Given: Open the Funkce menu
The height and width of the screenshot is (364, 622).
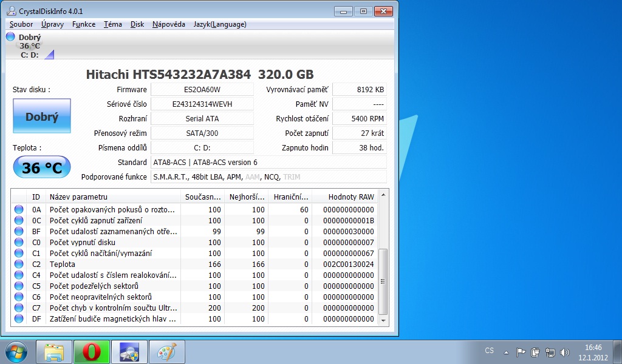Looking at the screenshot, I should [84, 24].
